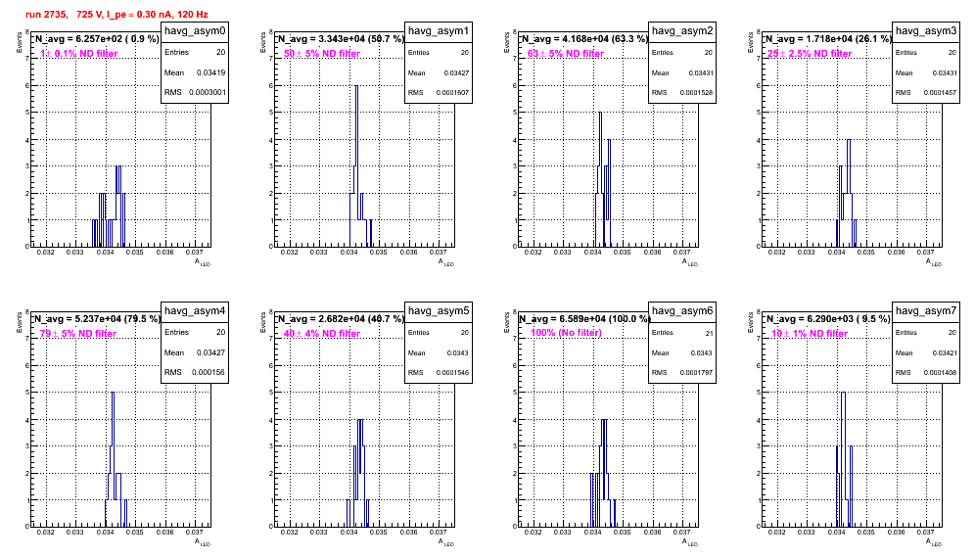Click the N_avg = 6.589e+04 label
The height and width of the screenshot is (560, 975).
(584, 318)
